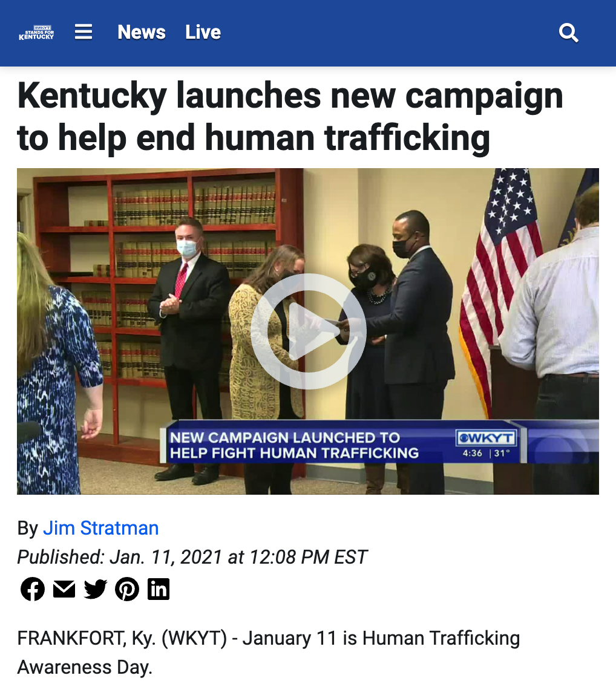Click the Published Jan. 11, 2021 timestamp

tap(192, 557)
